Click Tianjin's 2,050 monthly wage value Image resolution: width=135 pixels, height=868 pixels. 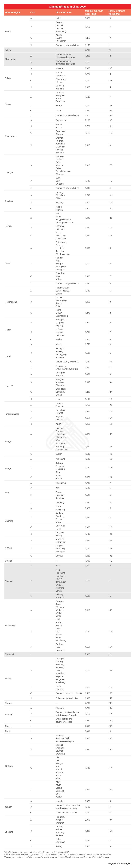point(88,726)
